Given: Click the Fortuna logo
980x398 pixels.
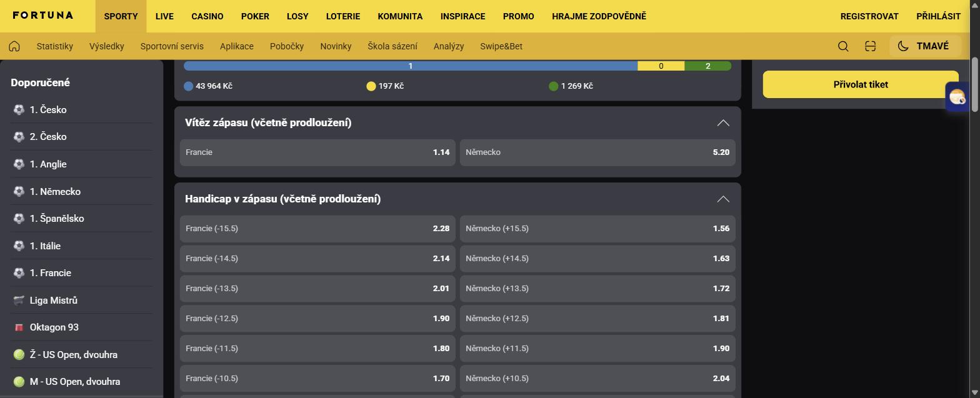Looking at the screenshot, I should pos(43,16).
